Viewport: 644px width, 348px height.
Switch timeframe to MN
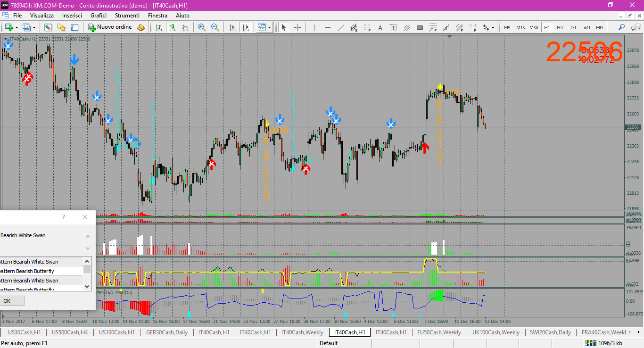point(600,27)
